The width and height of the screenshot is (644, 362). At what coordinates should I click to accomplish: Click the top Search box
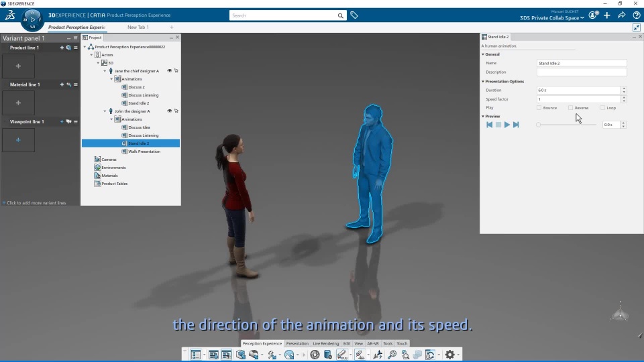coord(283,15)
